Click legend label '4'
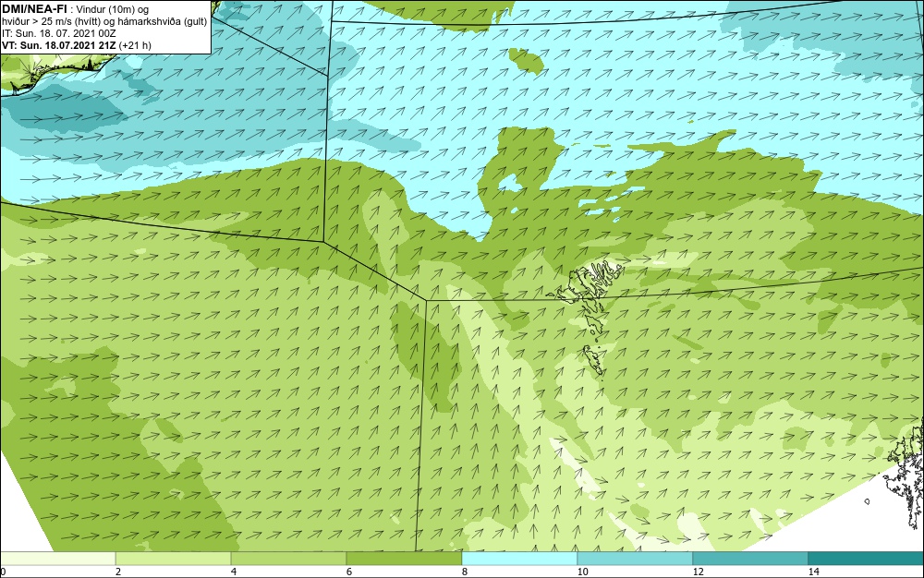This screenshot has height=578, width=924. tap(234, 572)
